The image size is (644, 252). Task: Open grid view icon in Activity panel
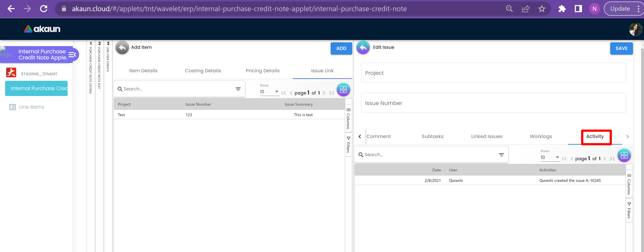tap(624, 155)
